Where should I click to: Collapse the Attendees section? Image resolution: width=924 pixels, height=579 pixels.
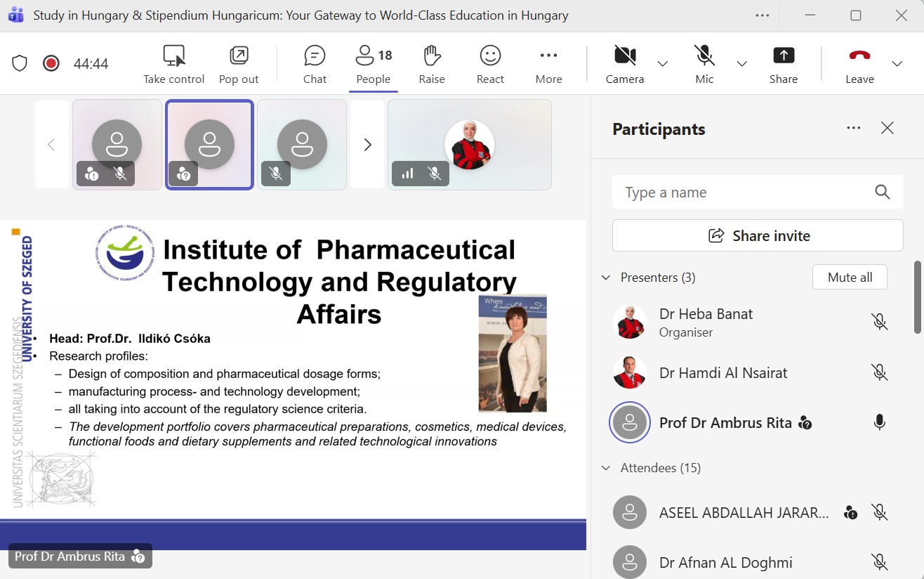pyautogui.click(x=606, y=468)
